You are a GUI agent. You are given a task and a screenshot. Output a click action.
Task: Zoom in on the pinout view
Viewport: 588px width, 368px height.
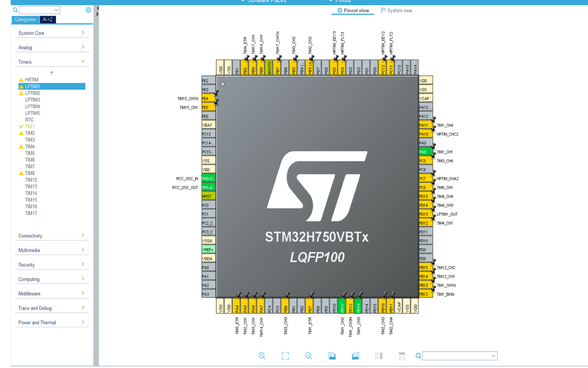tap(262, 356)
